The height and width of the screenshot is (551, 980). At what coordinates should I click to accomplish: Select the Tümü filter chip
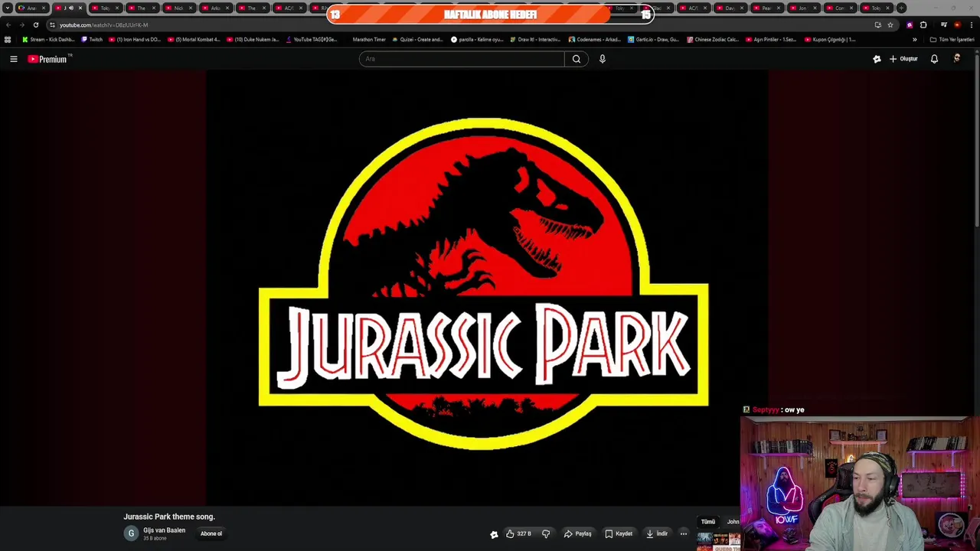(x=708, y=522)
